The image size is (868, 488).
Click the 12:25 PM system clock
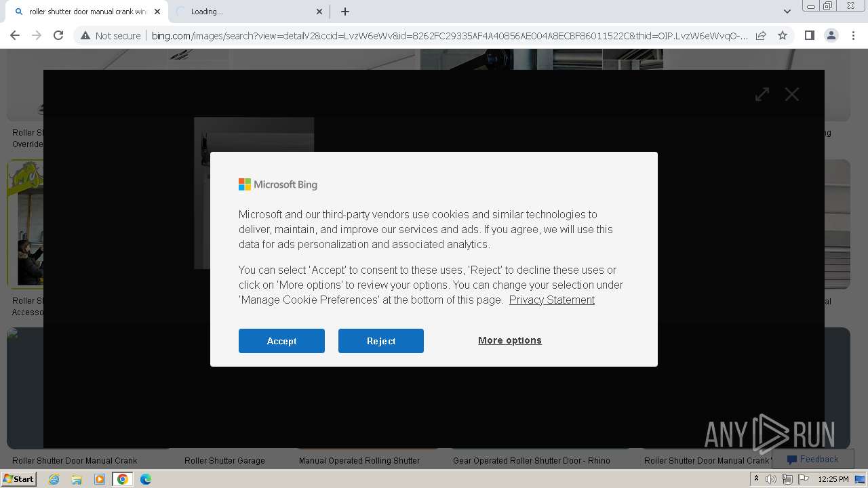pyautogui.click(x=833, y=479)
